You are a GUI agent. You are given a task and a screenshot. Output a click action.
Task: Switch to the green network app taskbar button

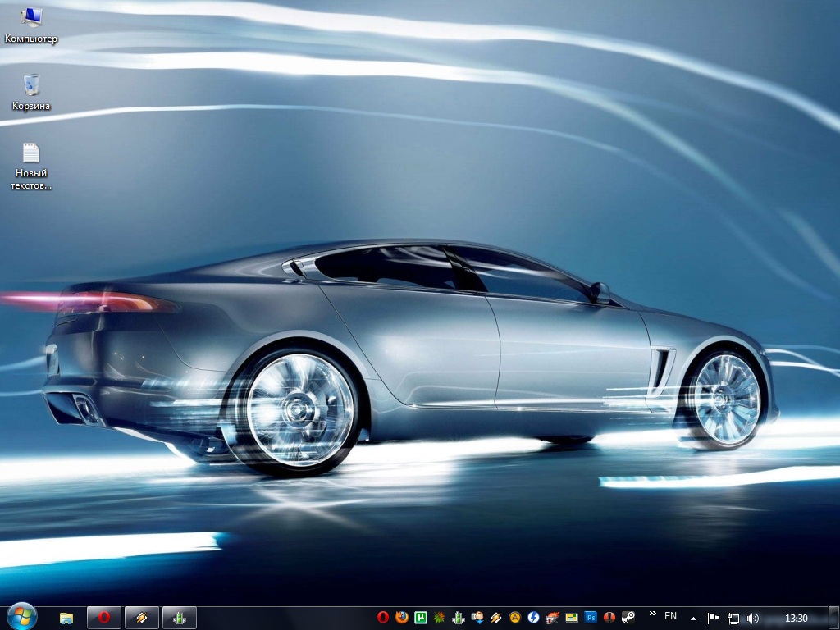[x=180, y=618]
